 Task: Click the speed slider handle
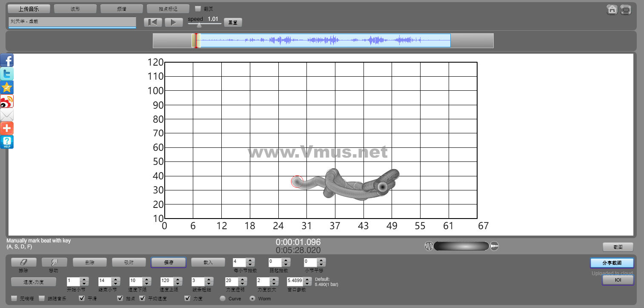click(199, 25)
